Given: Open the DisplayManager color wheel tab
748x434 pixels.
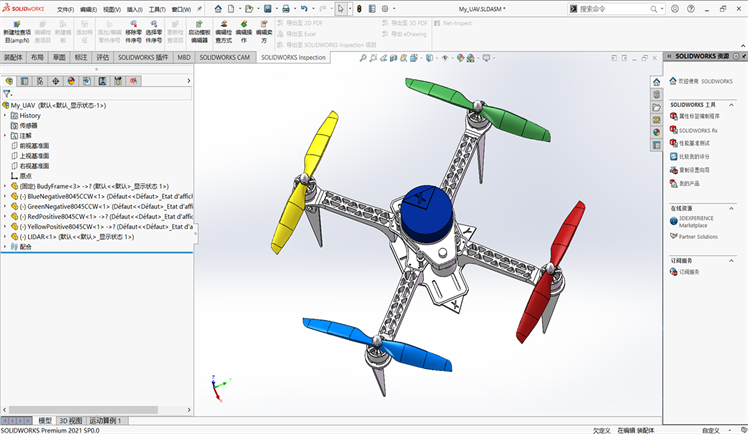Looking at the screenshot, I should coord(72,80).
